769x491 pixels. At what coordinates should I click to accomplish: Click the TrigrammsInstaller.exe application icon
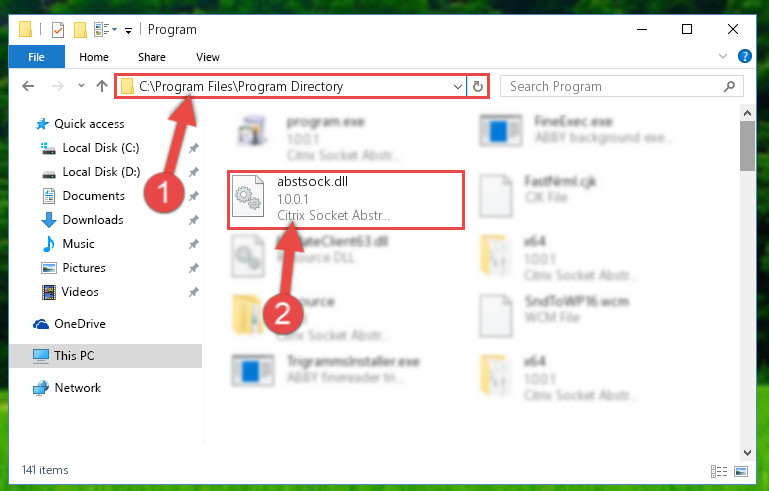pyautogui.click(x=253, y=370)
